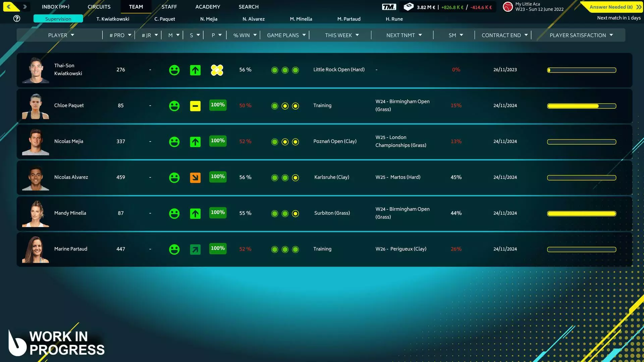Click the coin icon next to the budget

coord(408,6)
